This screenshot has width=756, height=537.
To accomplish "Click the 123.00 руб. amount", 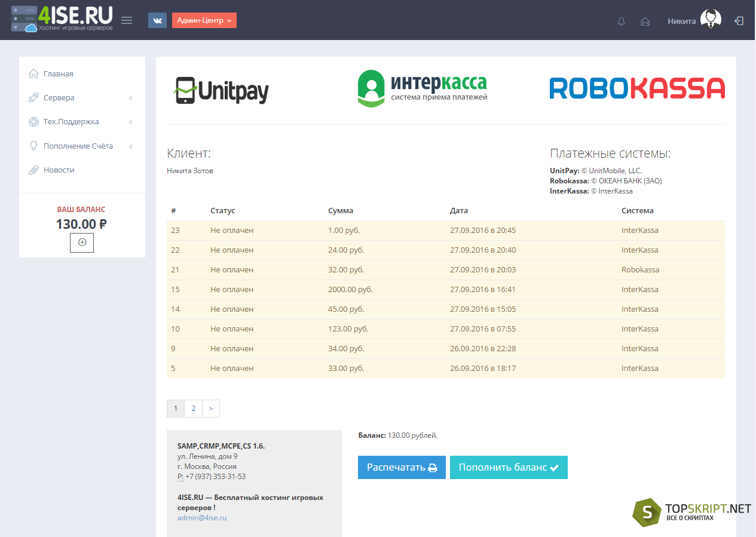I will point(348,329).
